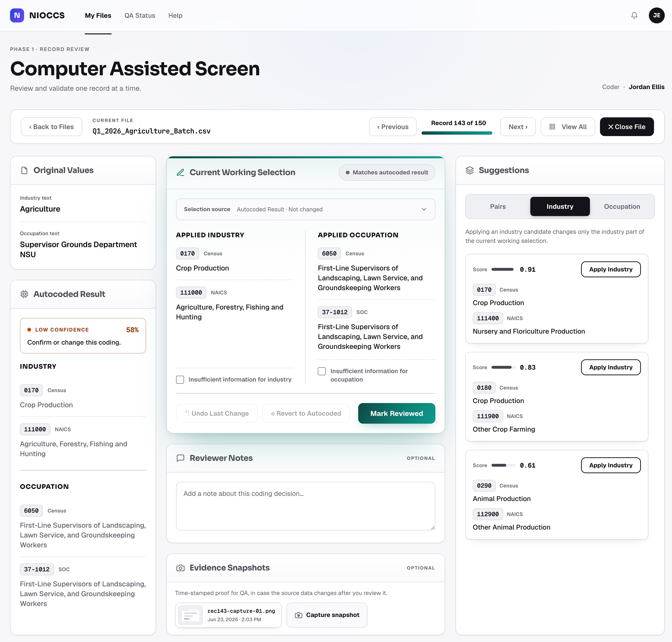The image size is (672, 642).
Task: Click the Reviewer Notes speech bubble icon
Action: coord(180,458)
